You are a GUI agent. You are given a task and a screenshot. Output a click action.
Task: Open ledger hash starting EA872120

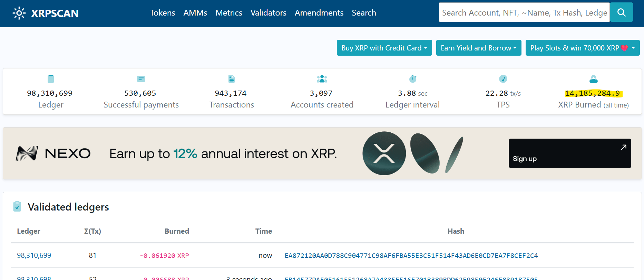(x=411, y=255)
